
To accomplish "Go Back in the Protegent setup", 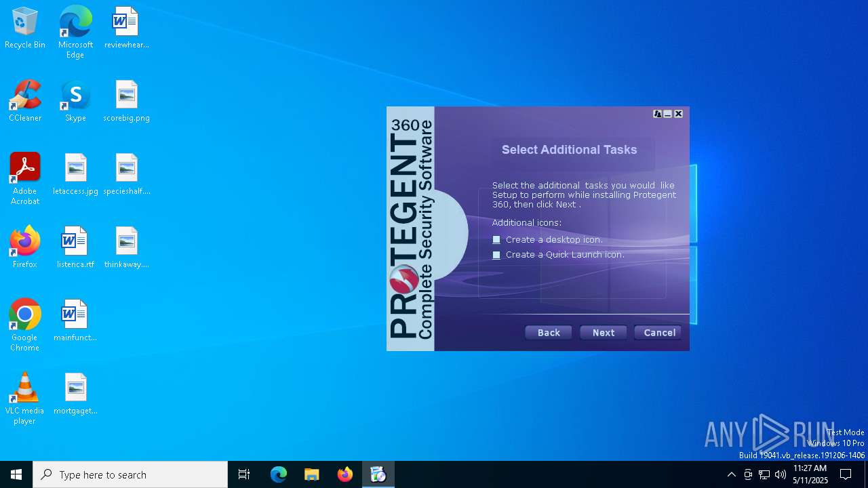I will (549, 333).
